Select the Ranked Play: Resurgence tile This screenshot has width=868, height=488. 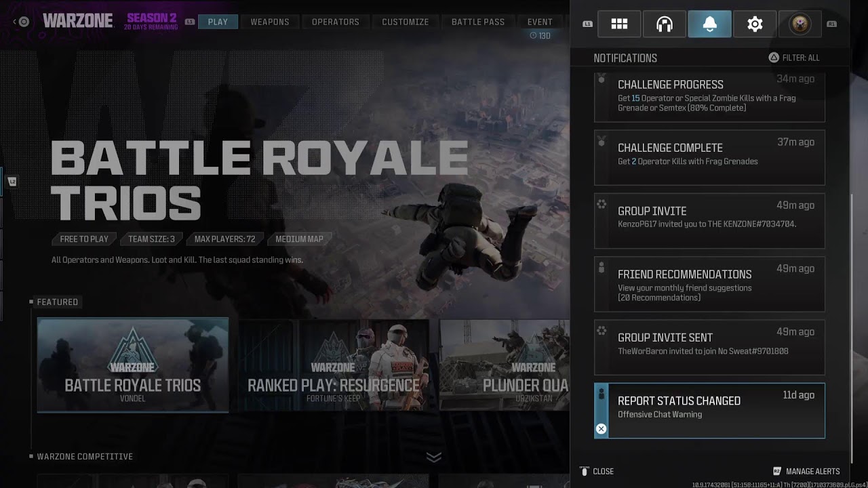pyautogui.click(x=334, y=365)
